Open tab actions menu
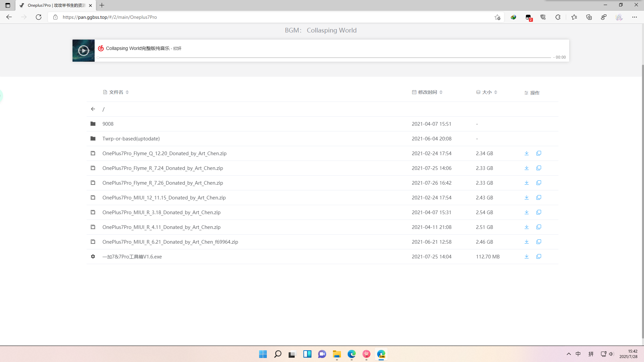The height and width of the screenshot is (362, 644). pyautogui.click(x=8, y=5)
